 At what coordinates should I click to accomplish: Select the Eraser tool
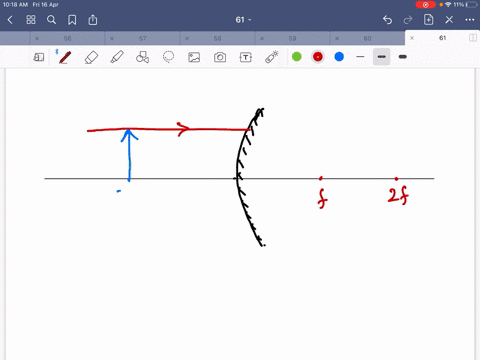tap(91, 57)
